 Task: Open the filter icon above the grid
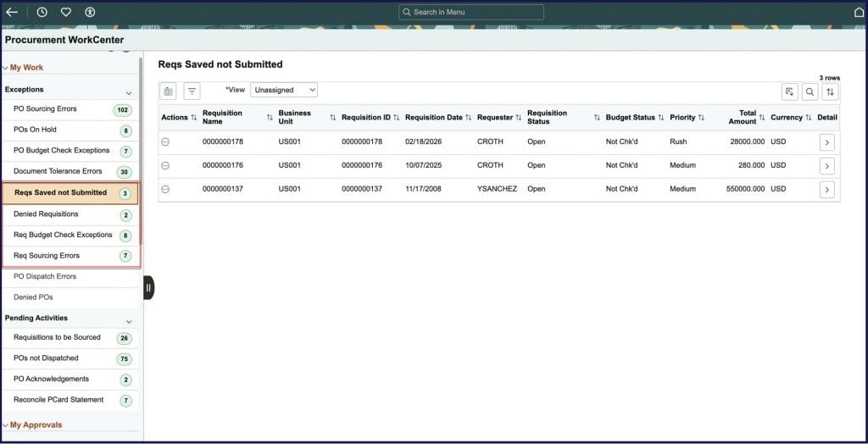click(x=192, y=91)
